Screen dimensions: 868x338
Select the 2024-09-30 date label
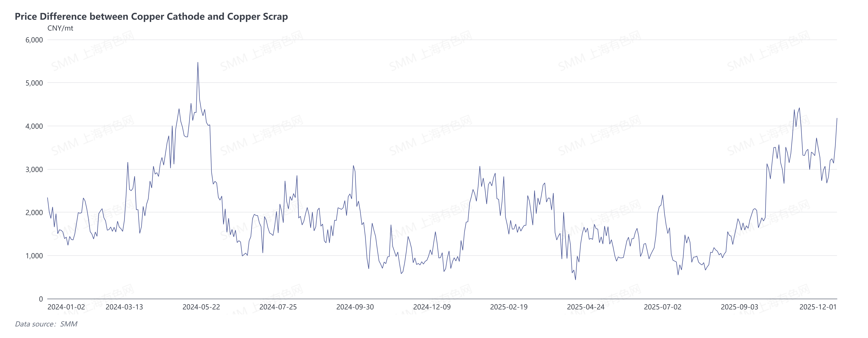tap(355, 307)
